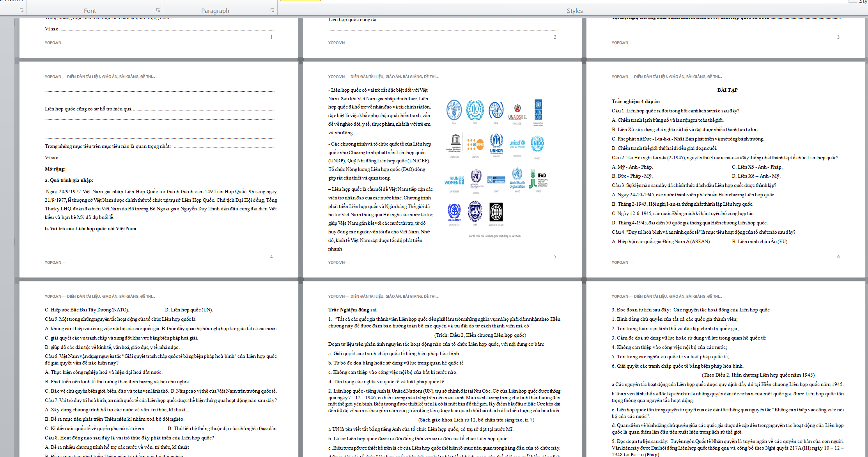Click question 'Câu 4. Duy trì hoà bình và an ninh quốc tế'

click(703, 232)
